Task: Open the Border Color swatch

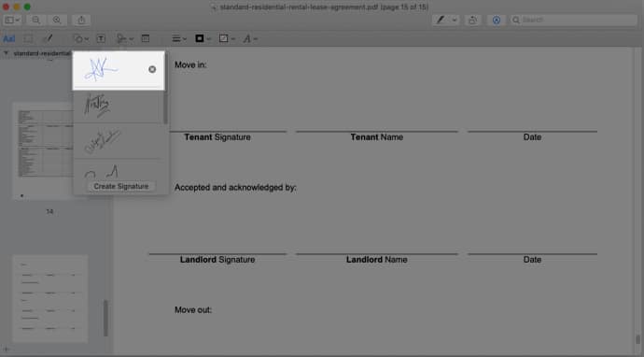Action: tap(203, 38)
